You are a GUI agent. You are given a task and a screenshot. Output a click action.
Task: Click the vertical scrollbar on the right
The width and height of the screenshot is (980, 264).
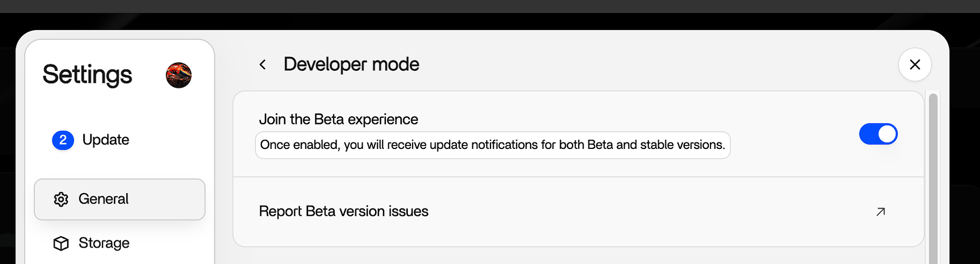pos(933,179)
